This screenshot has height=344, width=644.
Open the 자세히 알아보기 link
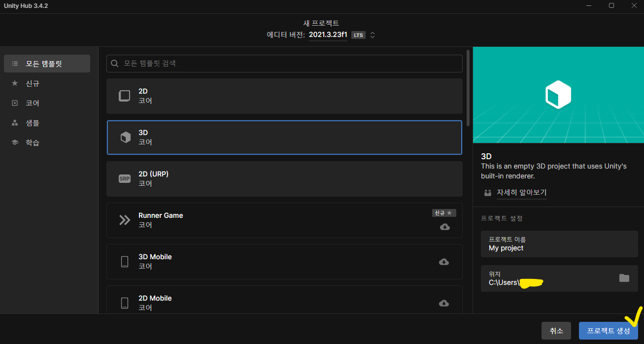tap(522, 193)
